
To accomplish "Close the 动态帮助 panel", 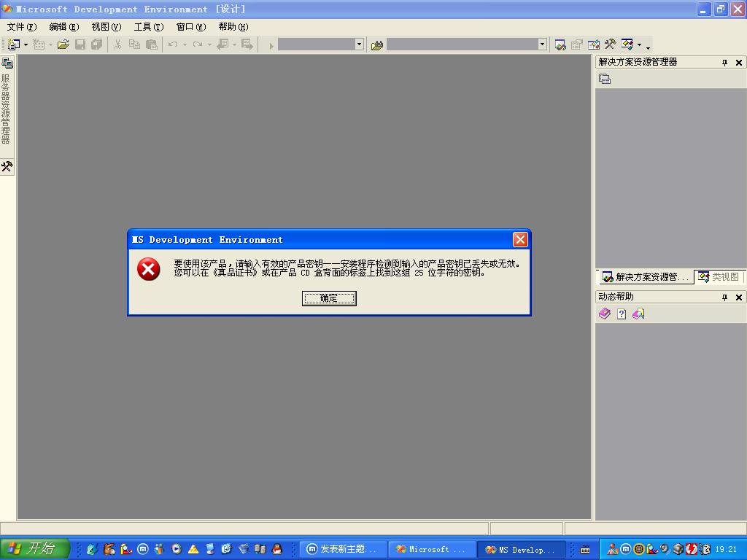I will click(739, 297).
